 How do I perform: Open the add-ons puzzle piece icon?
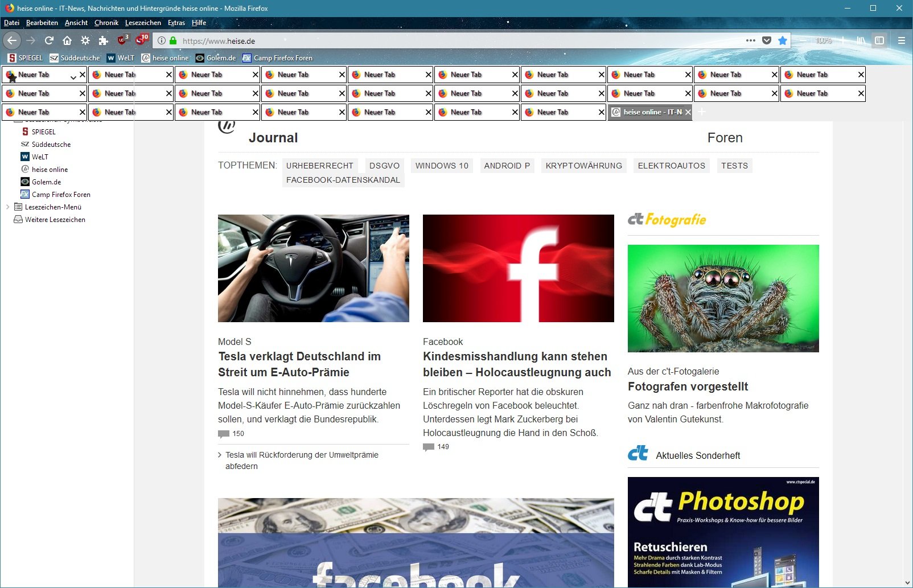coord(103,40)
